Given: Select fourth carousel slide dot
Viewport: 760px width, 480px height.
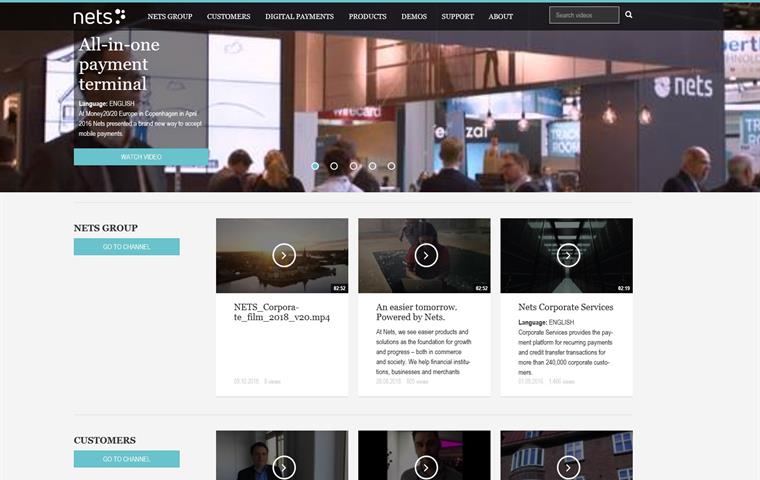Looking at the screenshot, I should click(372, 166).
